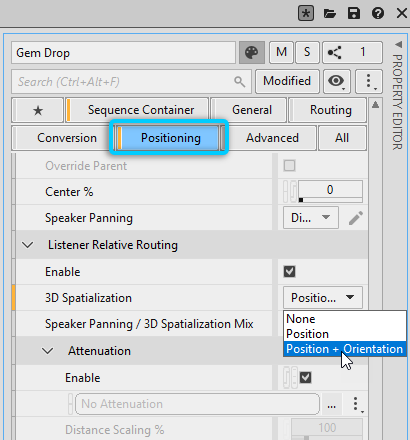
Task: Open the color palette icon
Action: [x=252, y=52]
